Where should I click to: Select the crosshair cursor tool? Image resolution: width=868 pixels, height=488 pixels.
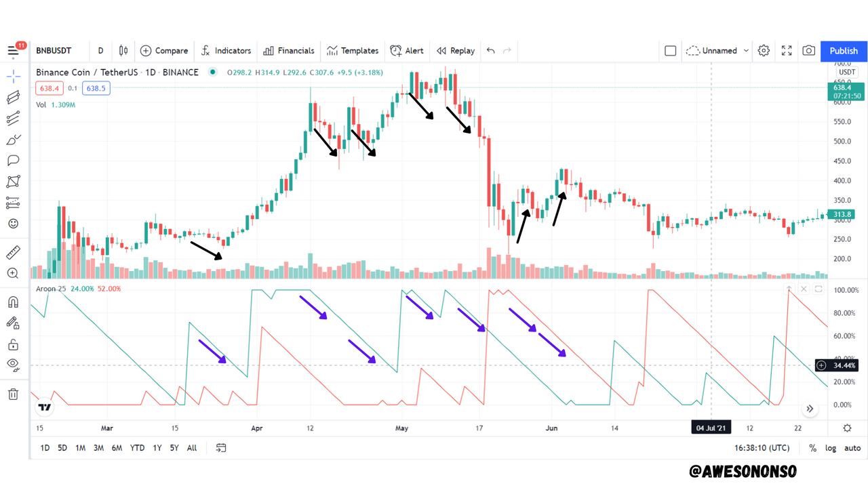(14, 75)
